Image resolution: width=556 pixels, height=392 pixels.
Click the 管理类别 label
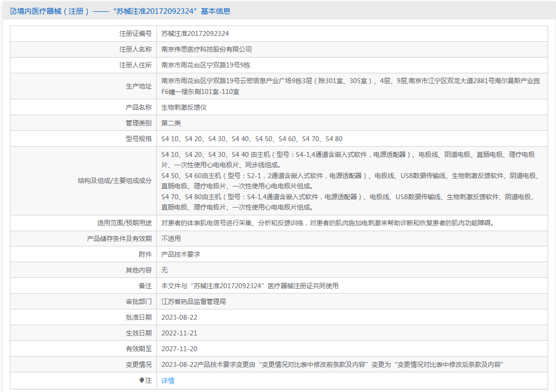click(139, 123)
